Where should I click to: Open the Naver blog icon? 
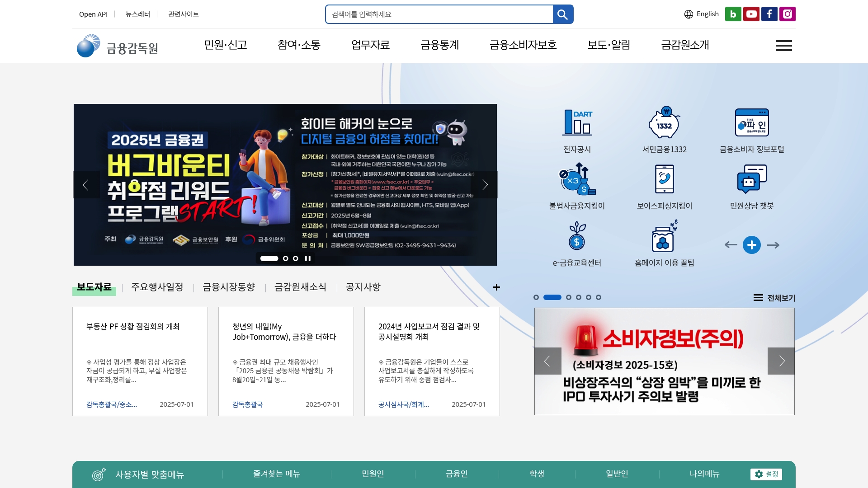(733, 14)
